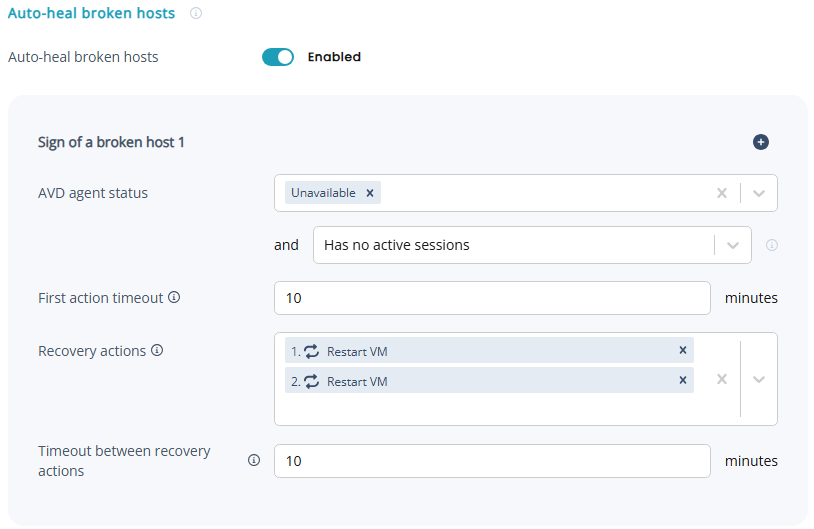
Task: Remove second Restart VM recovery action
Action: click(x=683, y=381)
